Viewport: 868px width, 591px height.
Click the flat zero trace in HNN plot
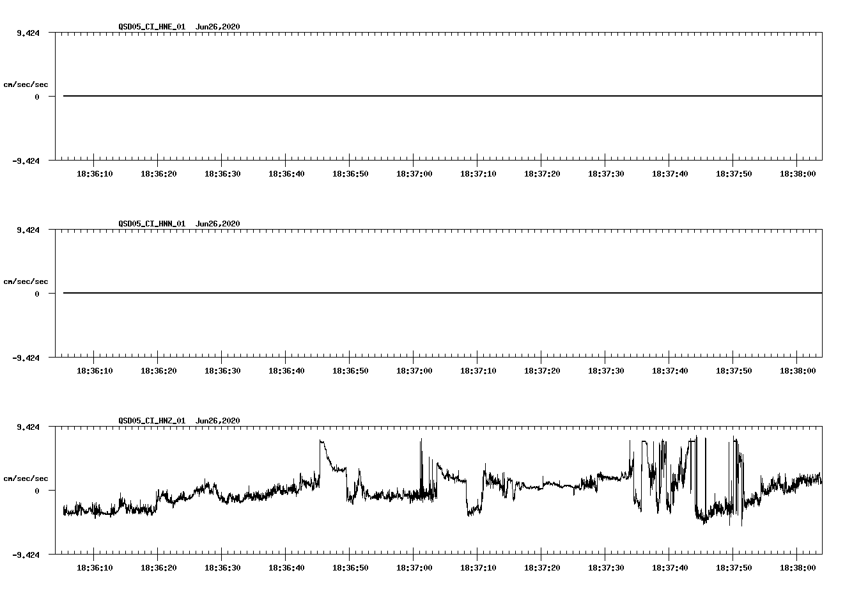(x=442, y=293)
